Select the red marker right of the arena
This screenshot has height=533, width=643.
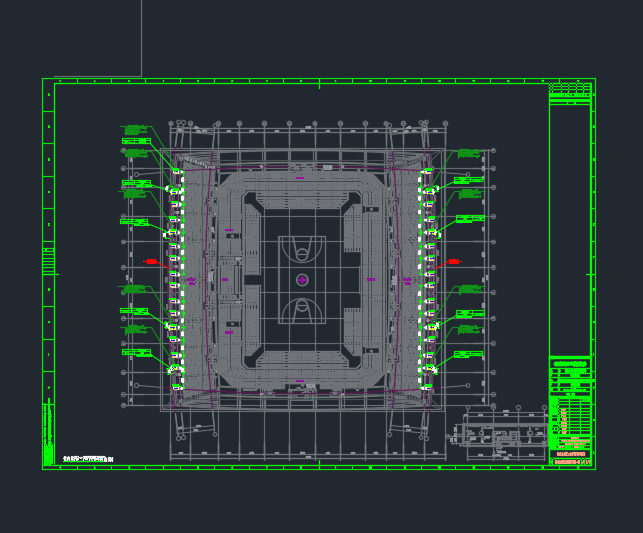point(452,262)
